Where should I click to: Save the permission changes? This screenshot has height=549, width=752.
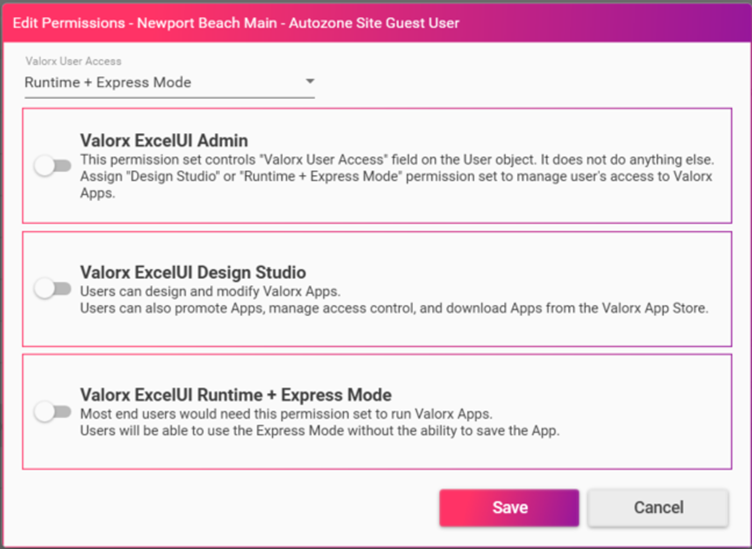[x=509, y=508]
